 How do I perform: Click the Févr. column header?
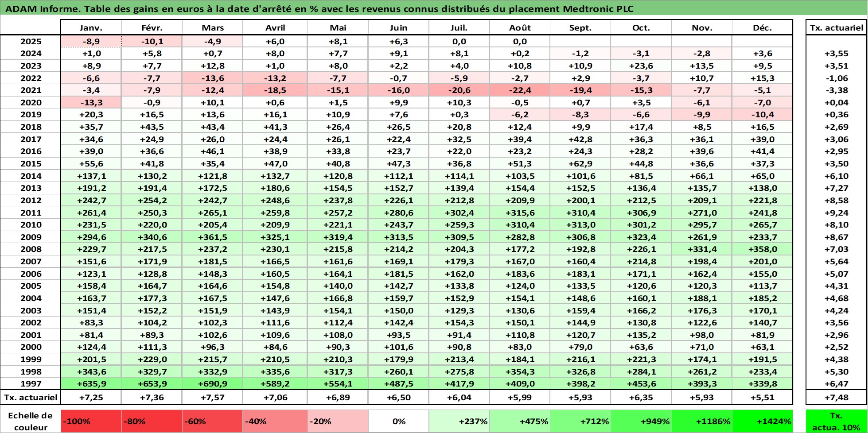(152, 27)
